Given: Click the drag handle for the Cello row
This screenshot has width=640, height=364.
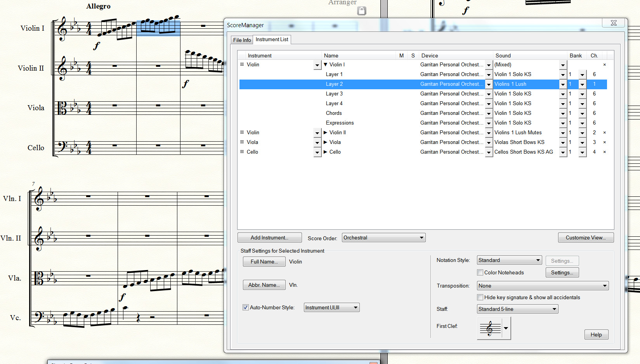Looking at the screenshot, I should (242, 152).
